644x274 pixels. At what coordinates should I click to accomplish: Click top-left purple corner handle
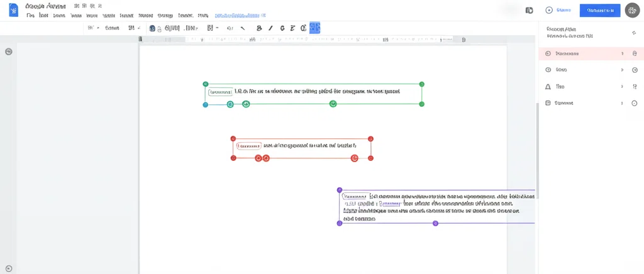(x=339, y=190)
